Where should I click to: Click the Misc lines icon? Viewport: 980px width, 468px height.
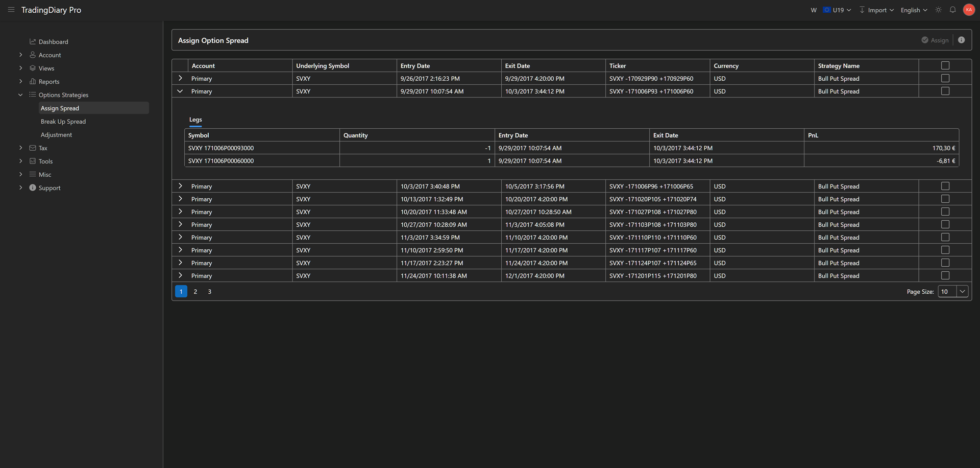33,174
